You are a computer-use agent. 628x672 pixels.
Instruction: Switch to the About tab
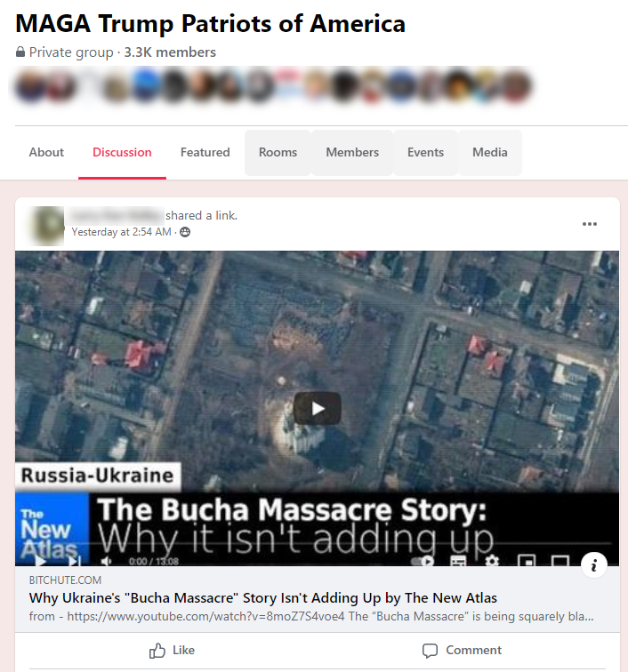46,152
